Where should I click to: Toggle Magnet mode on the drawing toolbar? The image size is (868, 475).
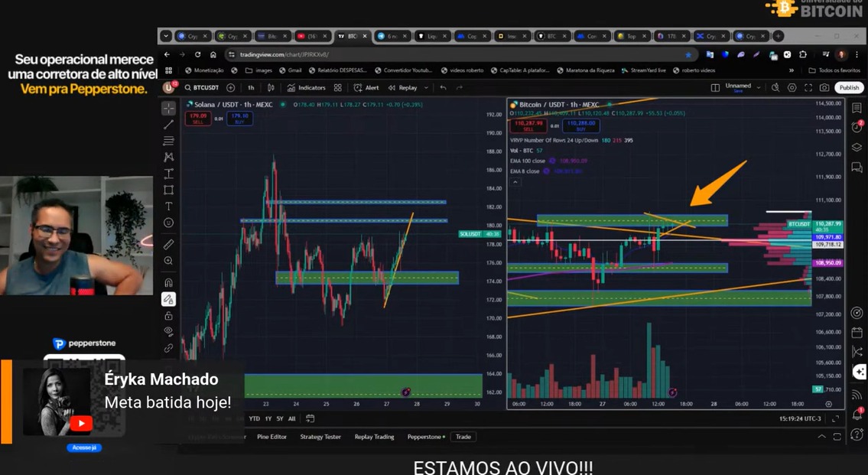tap(168, 281)
